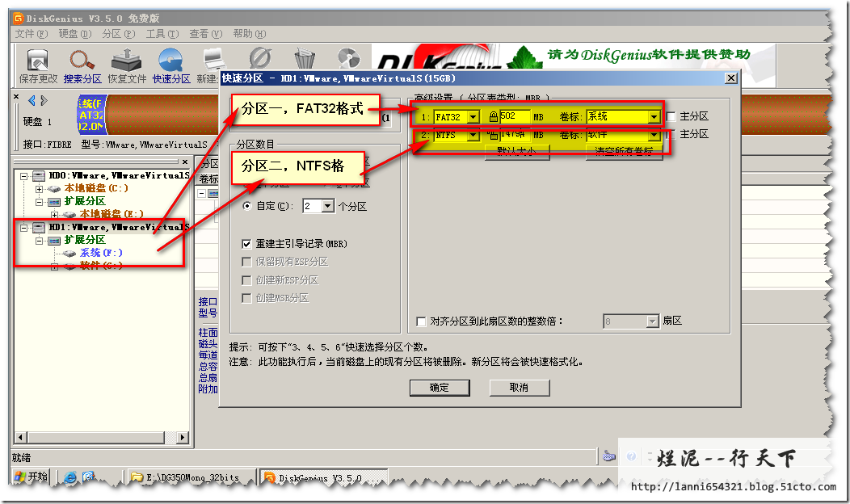This screenshot has width=850, height=504.
Task: Click the format (crossed circle) toolbar icon
Action: [260, 58]
